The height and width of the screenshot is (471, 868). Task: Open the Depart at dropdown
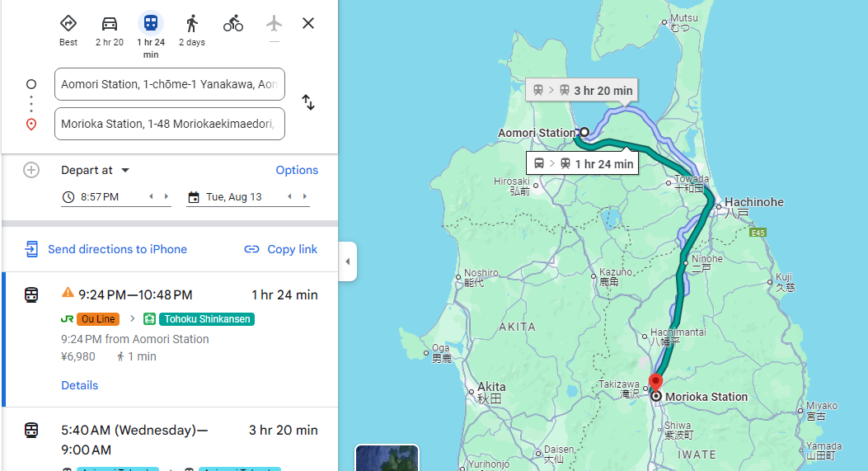tap(96, 170)
